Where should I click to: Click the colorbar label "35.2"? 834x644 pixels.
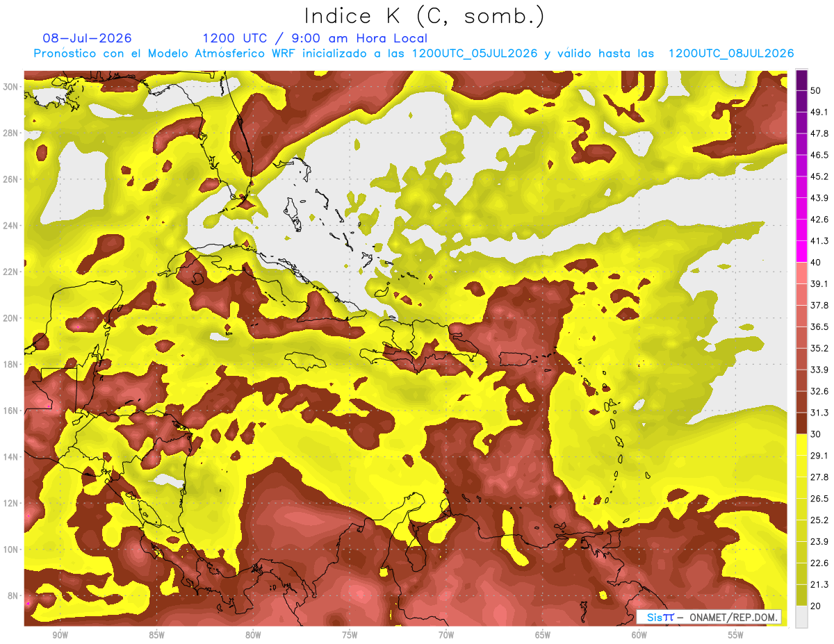[x=819, y=348]
